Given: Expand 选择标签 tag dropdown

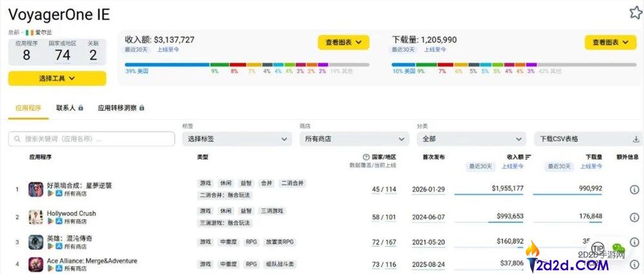Looking at the screenshot, I should point(237,139).
